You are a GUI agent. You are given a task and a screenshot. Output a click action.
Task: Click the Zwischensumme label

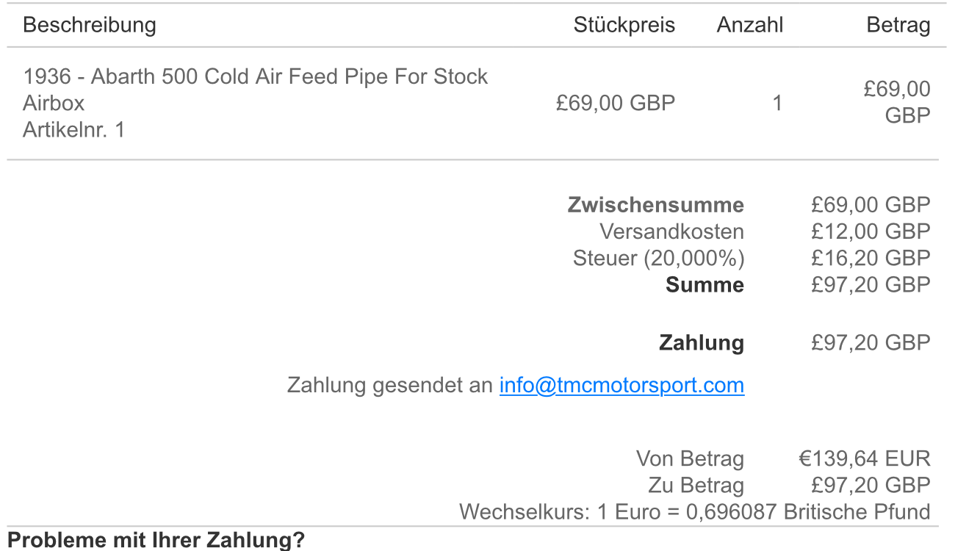click(x=655, y=205)
